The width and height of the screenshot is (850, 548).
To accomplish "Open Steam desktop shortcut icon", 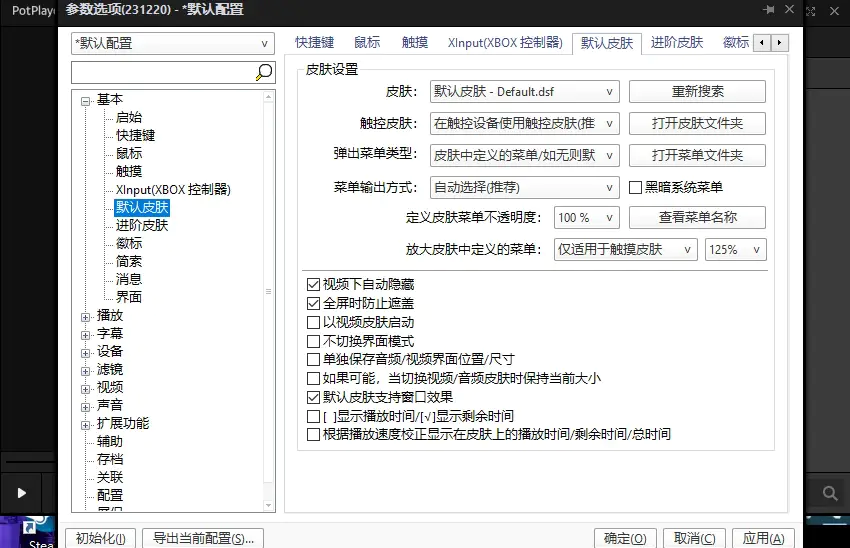I will coord(38,532).
